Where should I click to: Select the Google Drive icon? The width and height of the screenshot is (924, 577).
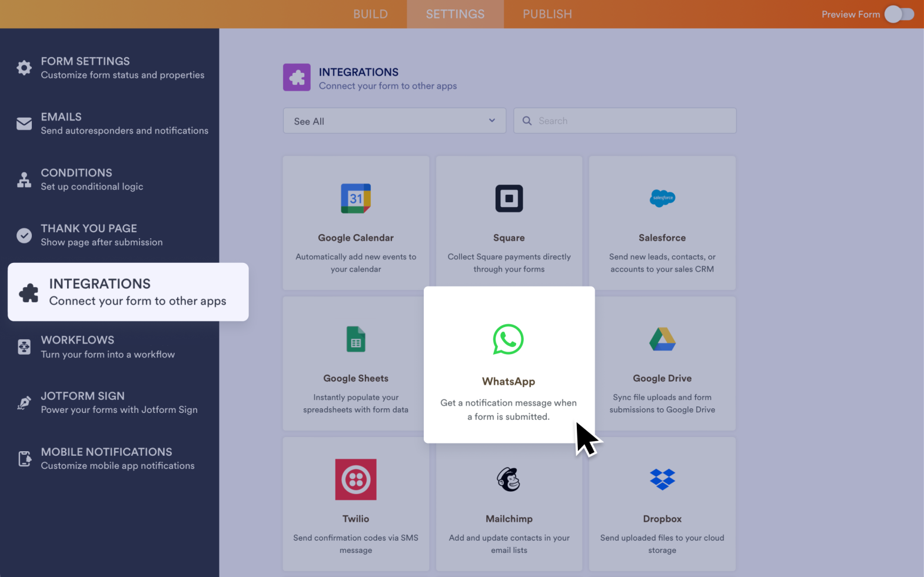662,339
